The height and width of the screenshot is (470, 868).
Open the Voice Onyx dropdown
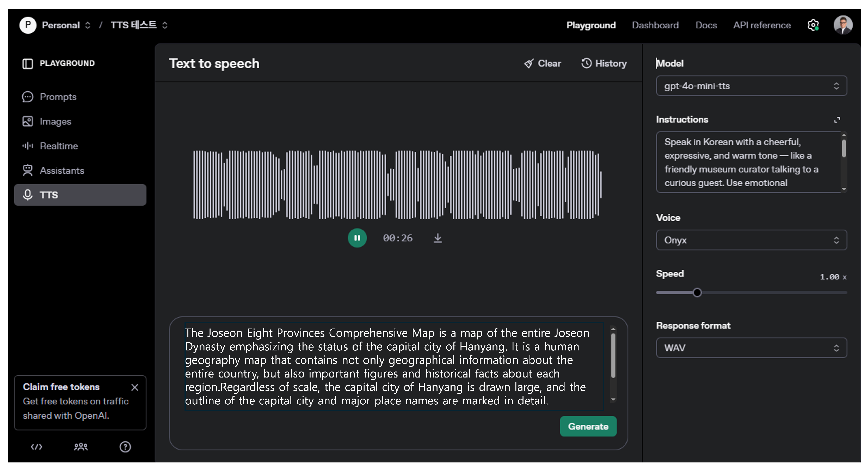751,240
